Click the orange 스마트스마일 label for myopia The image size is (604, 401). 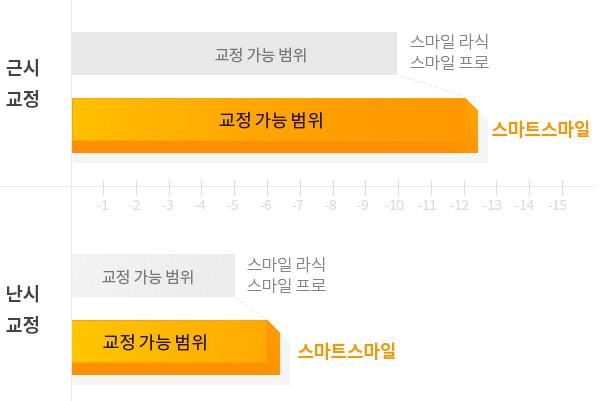(x=540, y=129)
